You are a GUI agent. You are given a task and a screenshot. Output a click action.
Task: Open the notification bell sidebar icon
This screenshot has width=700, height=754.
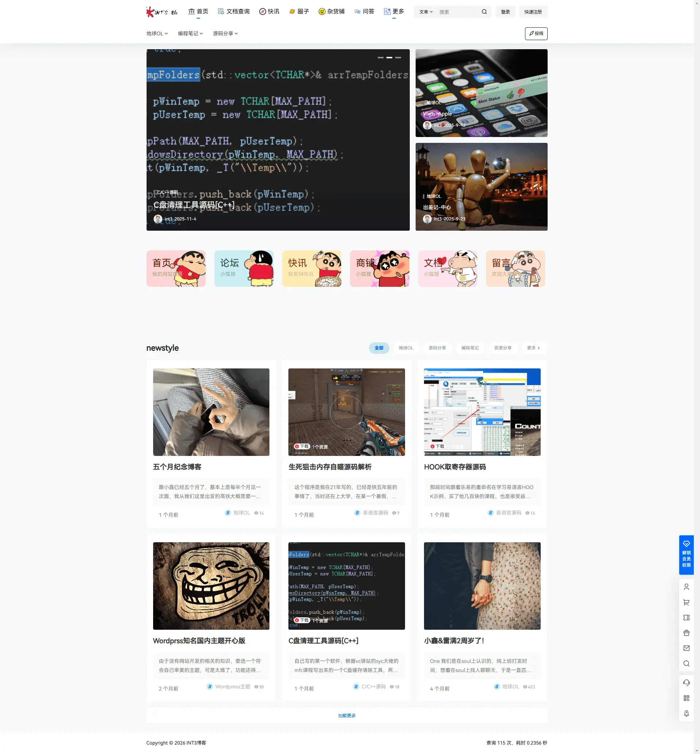(x=686, y=714)
